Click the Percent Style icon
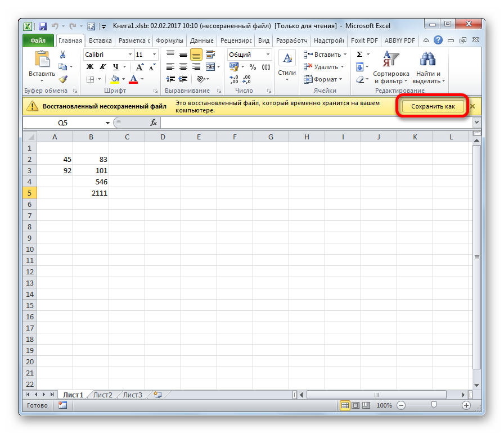 pyautogui.click(x=252, y=67)
